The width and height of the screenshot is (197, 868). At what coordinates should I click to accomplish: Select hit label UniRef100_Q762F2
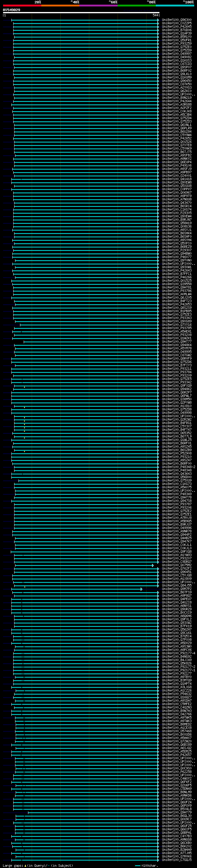pos(177,569)
